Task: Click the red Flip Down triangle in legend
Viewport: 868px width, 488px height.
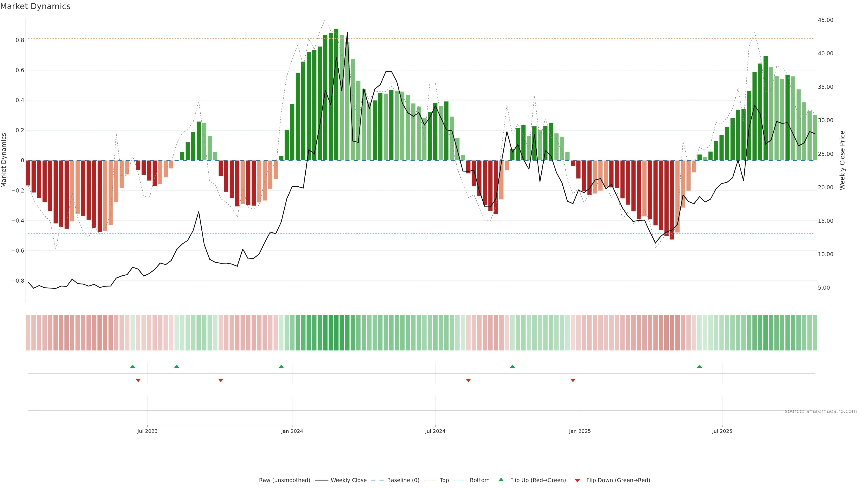Action: click(x=577, y=480)
